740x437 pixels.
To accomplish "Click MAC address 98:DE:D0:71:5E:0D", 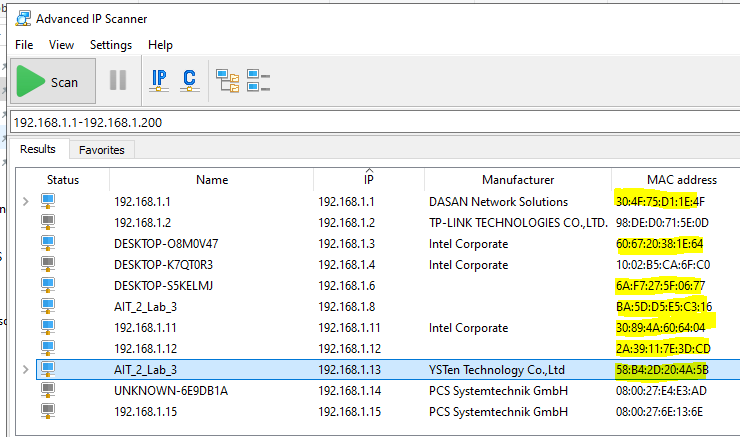I will (x=662, y=223).
